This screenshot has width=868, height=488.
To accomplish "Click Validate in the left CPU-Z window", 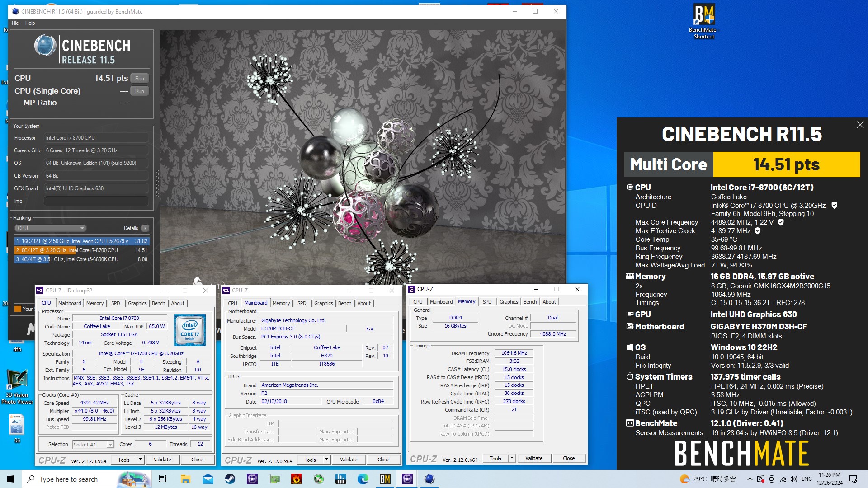I will pos(162,460).
